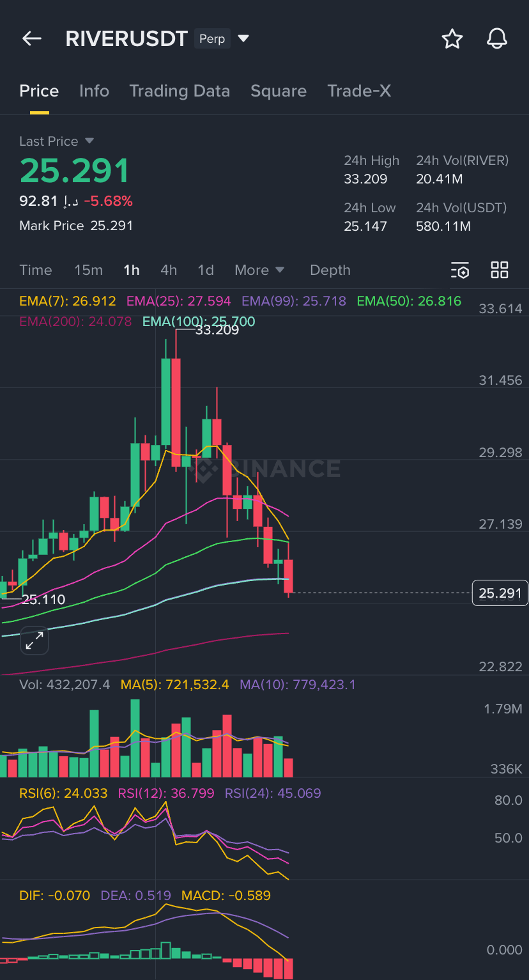This screenshot has width=529, height=980.
Task: Expand the Last Price dropdown
Action: pyautogui.click(x=89, y=141)
